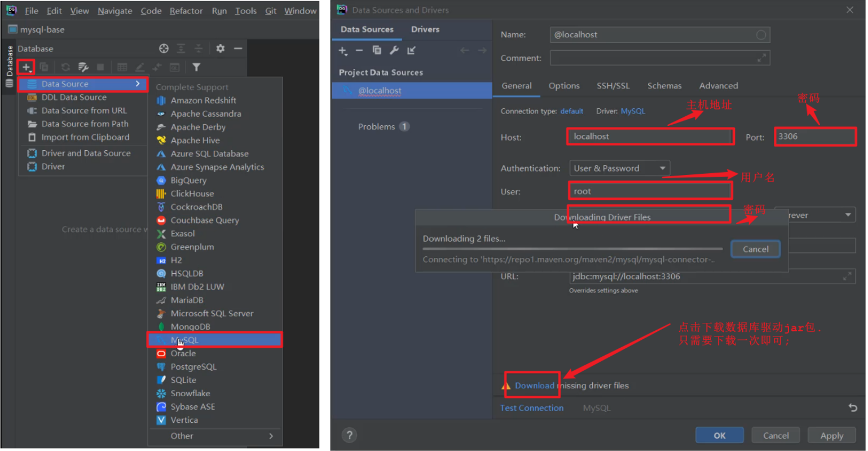This screenshot has width=868, height=451.
Task: Click the table editor grid icon
Action: click(122, 67)
